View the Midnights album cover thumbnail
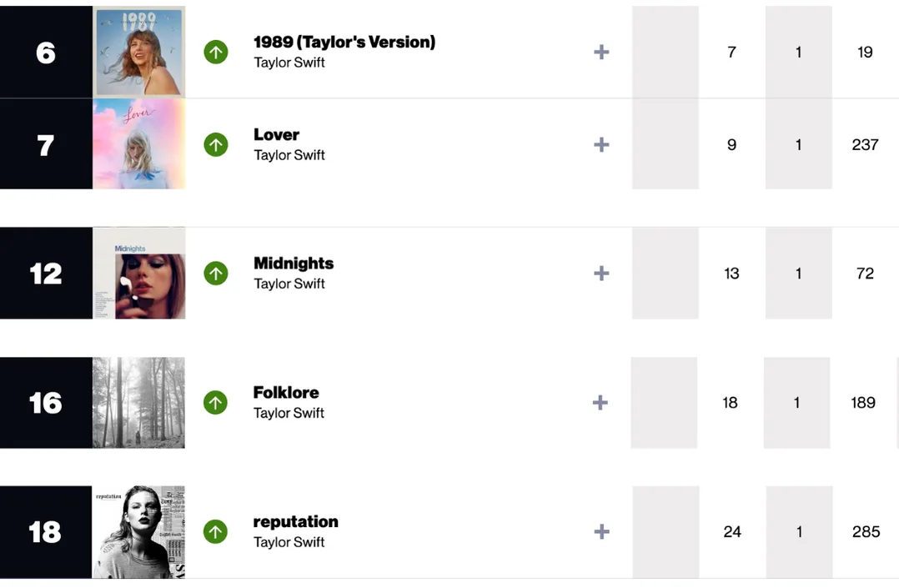899x588 pixels. pos(139,274)
